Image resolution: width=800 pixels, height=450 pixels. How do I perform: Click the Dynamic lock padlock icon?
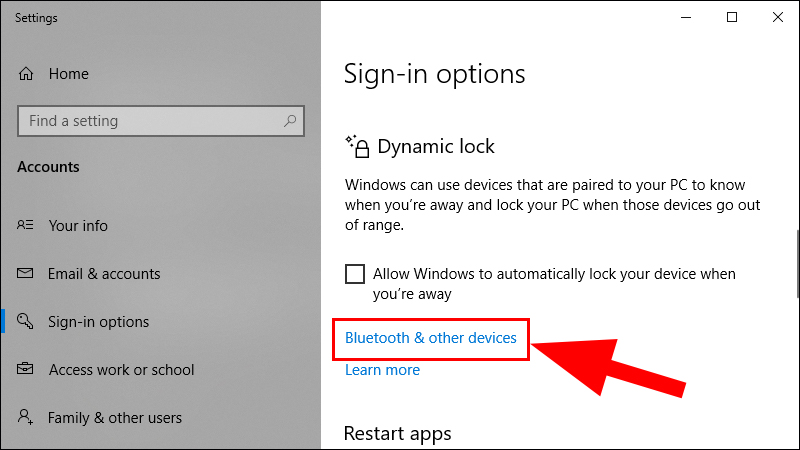357,146
